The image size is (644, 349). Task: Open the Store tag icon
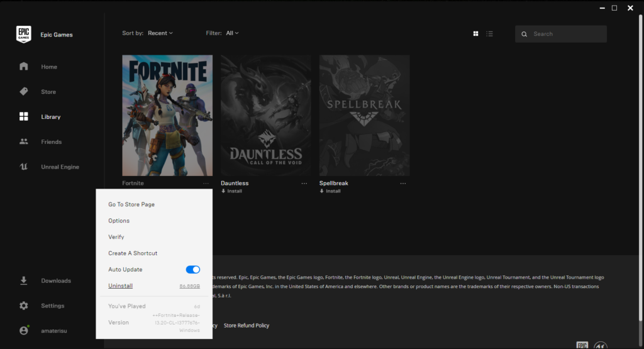pyautogui.click(x=24, y=92)
